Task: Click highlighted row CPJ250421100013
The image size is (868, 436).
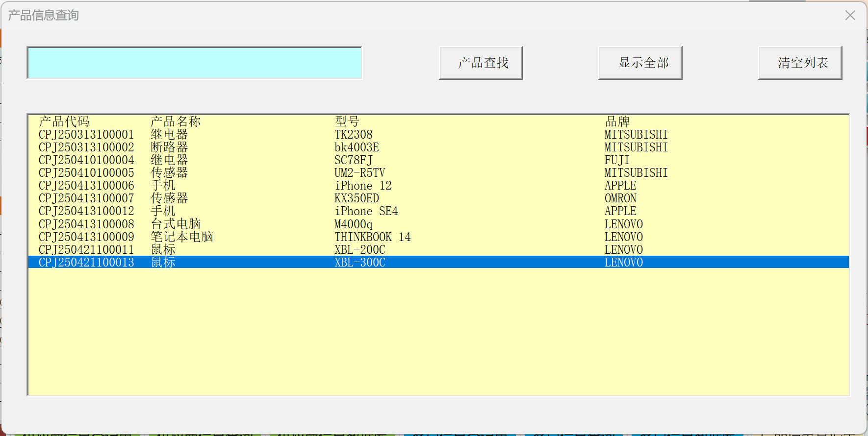Action: click(438, 262)
